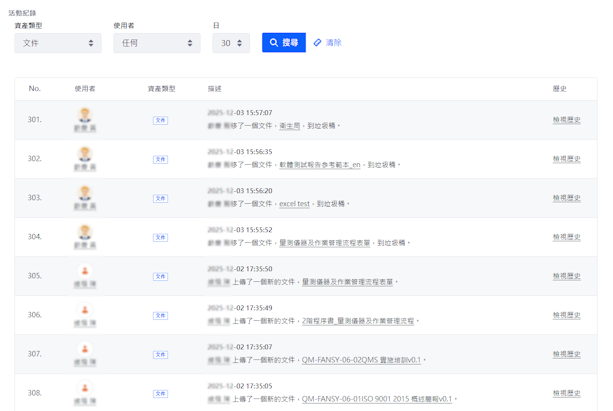
Task: Open the 資產類型 dropdown showing 文件
Action: coord(58,43)
